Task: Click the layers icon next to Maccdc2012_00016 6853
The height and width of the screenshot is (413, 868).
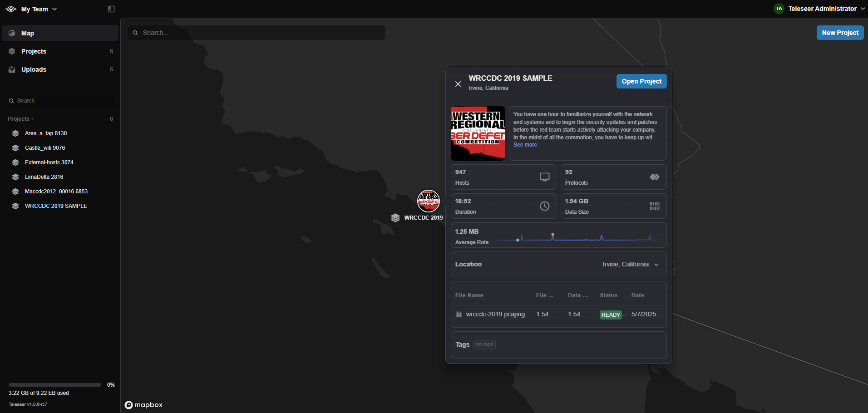Action: pos(15,192)
